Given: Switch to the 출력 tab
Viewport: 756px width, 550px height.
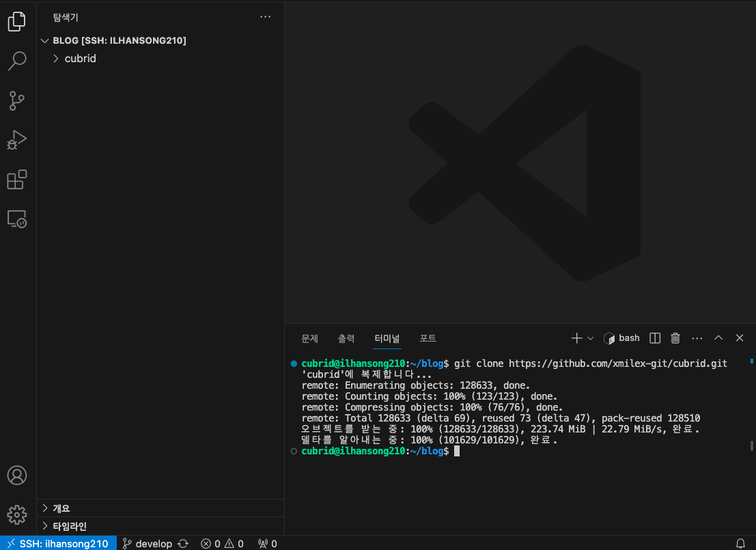Looking at the screenshot, I should (x=346, y=338).
